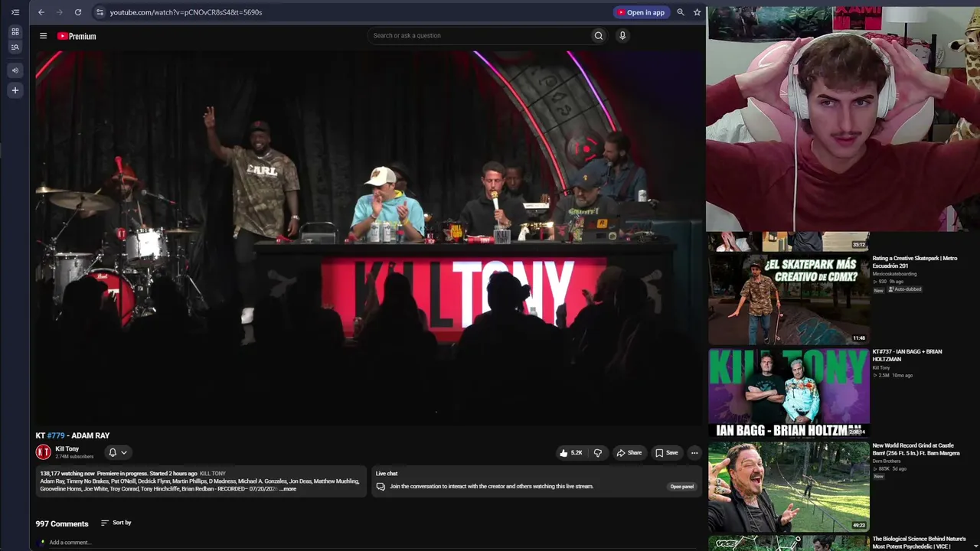The width and height of the screenshot is (980, 551).
Task: Click the Kill Tony video player
Action: pos(367,237)
